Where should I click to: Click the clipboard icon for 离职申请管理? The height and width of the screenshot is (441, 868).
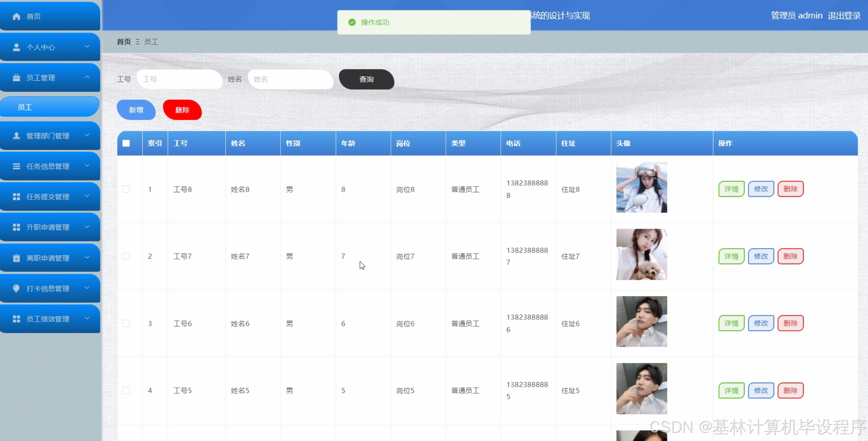click(16, 258)
